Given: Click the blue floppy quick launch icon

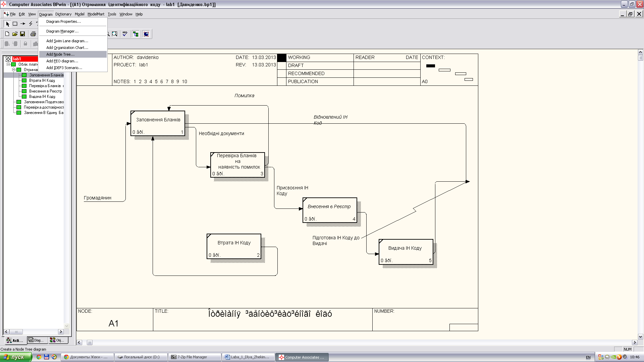Looking at the screenshot, I should tap(47, 357).
